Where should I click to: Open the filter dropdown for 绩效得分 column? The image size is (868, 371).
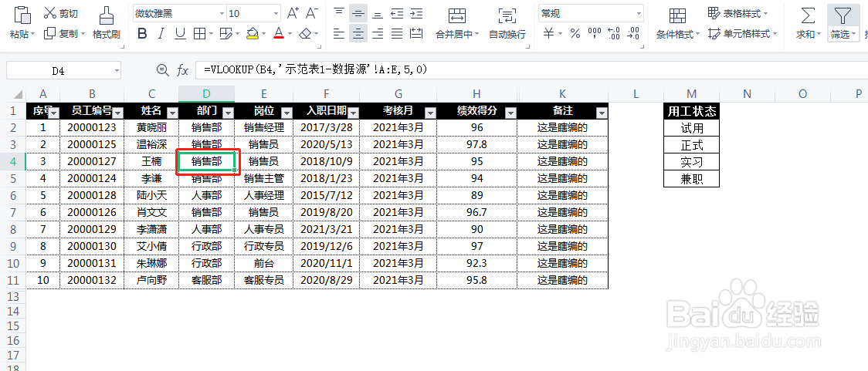511,113
